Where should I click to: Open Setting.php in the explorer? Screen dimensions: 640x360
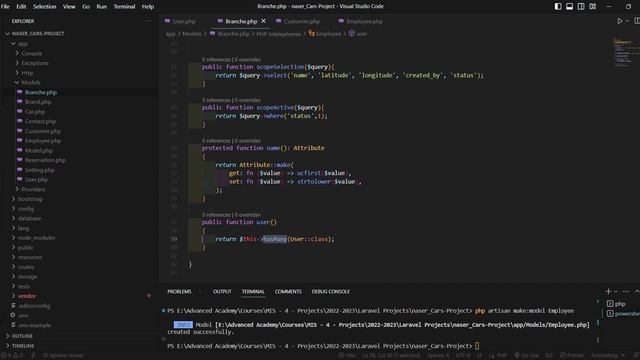(x=39, y=170)
